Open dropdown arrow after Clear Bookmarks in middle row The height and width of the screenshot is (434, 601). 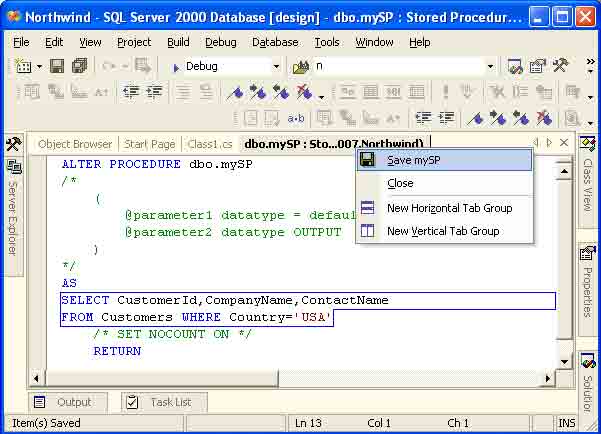[322, 97]
